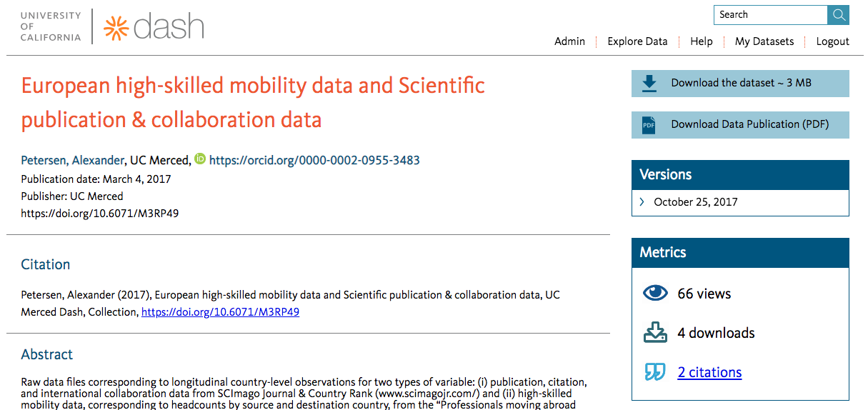Click the downloads tray icon in Metrics
This screenshot has width=868, height=410.
pos(655,333)
